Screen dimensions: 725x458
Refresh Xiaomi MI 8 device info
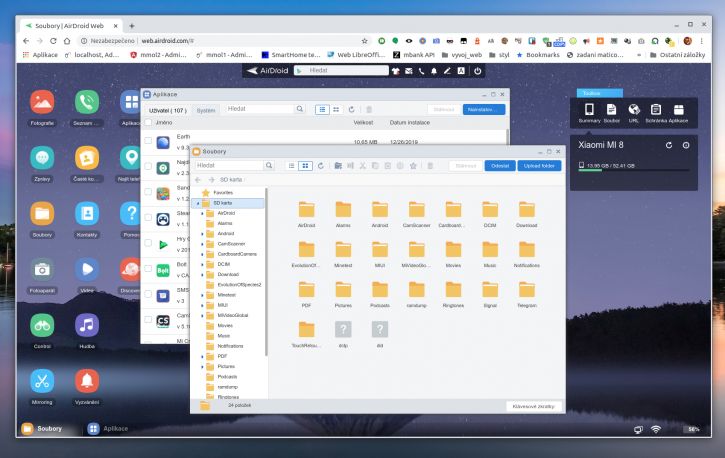pyautogui.click(x=669, y=145)
